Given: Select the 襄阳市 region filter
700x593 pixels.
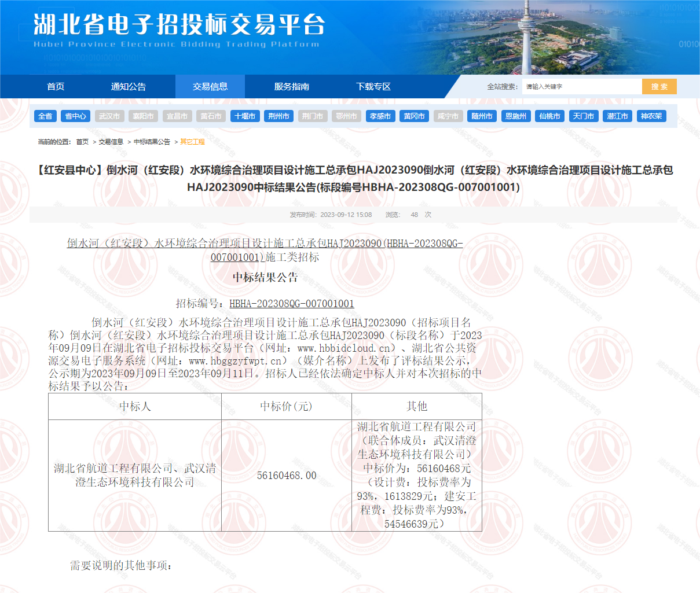Looking at the screenshot, I should pos(143,116).
